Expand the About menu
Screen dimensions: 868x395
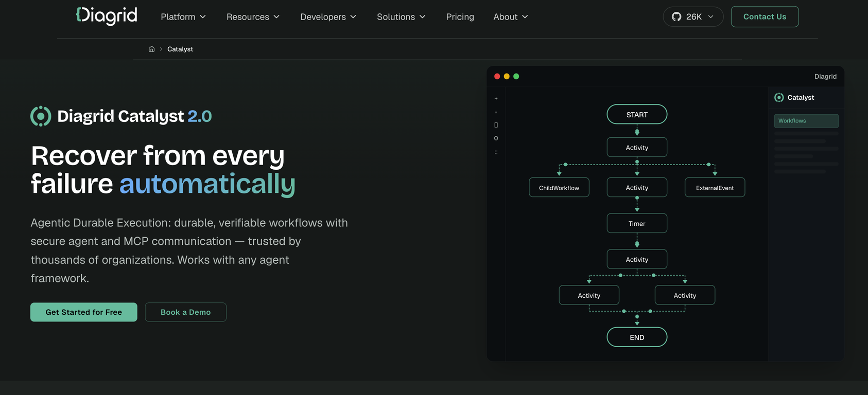[511, 17]
